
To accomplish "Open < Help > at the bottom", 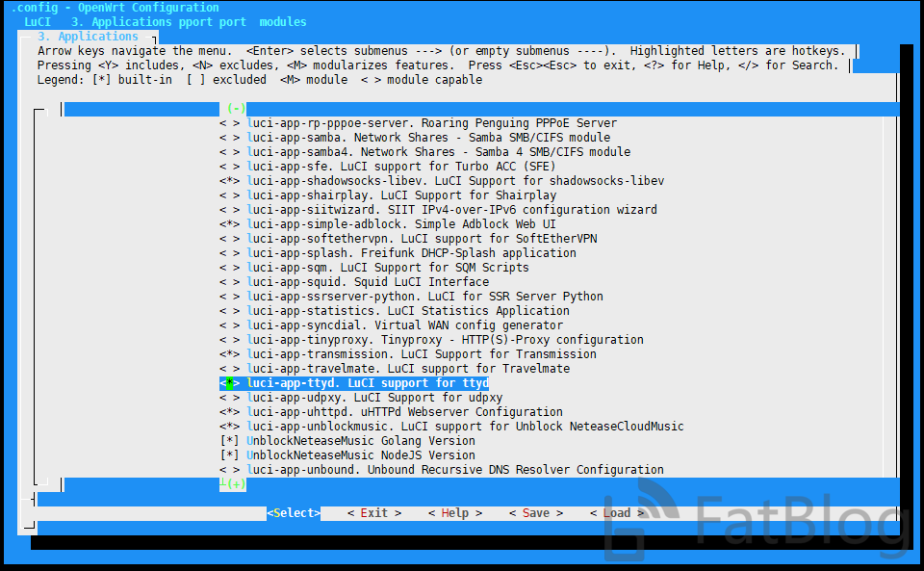I will pos(455,513).
